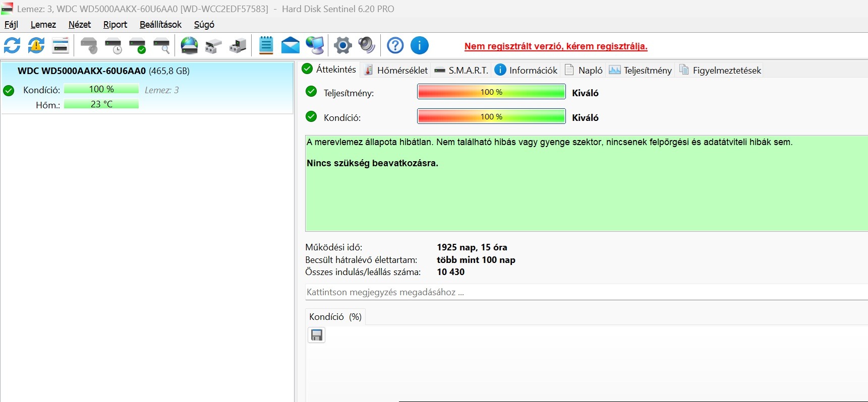Open the Lemez menu
The image size is (868, 402).
pos(43,24)
